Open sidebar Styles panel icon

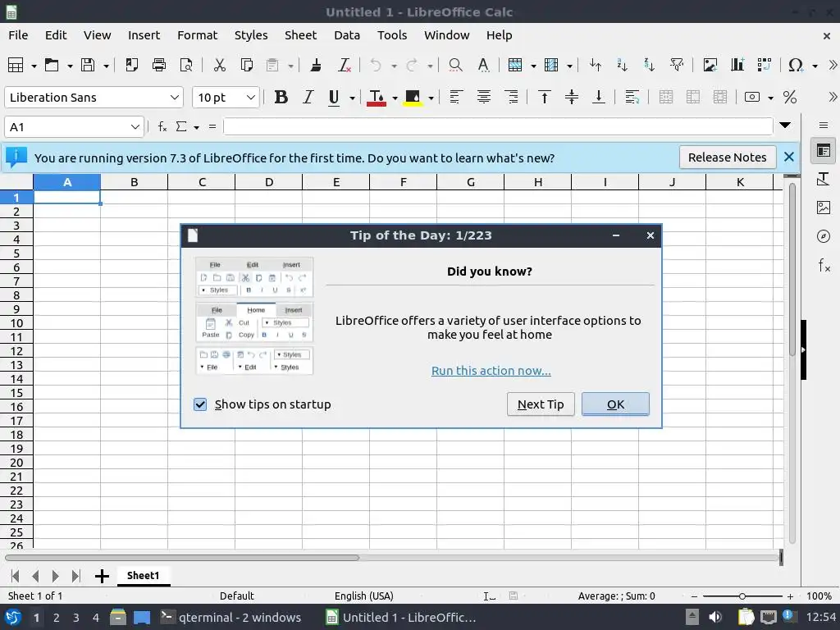point(824,179)
